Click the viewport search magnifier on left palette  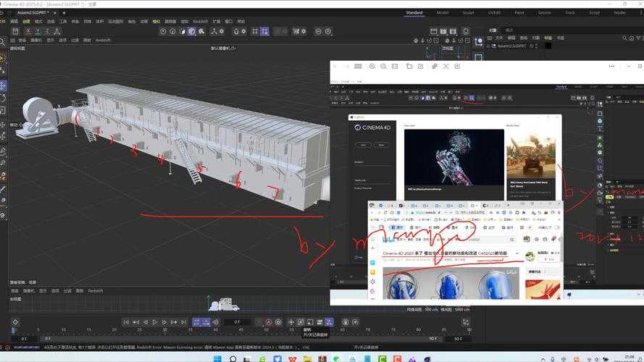2,42
